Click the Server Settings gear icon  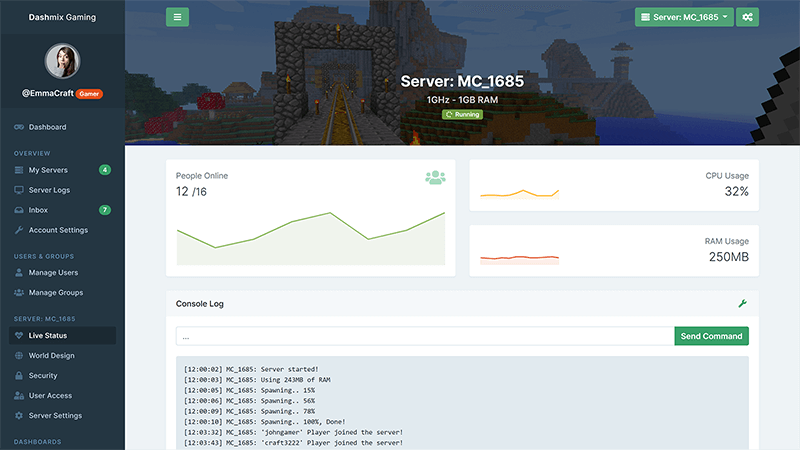[x=19, y=415]
